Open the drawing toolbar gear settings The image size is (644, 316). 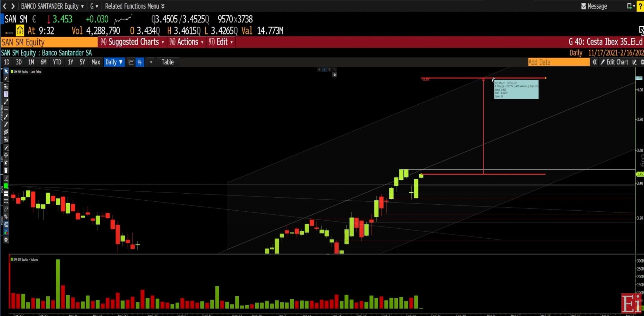tap(6, 240)
